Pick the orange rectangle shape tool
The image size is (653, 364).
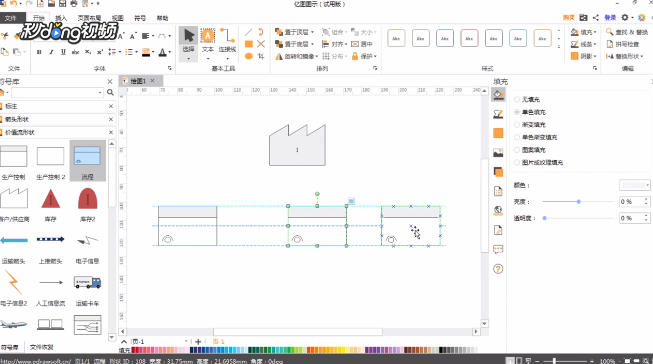(x=249, y=44)
